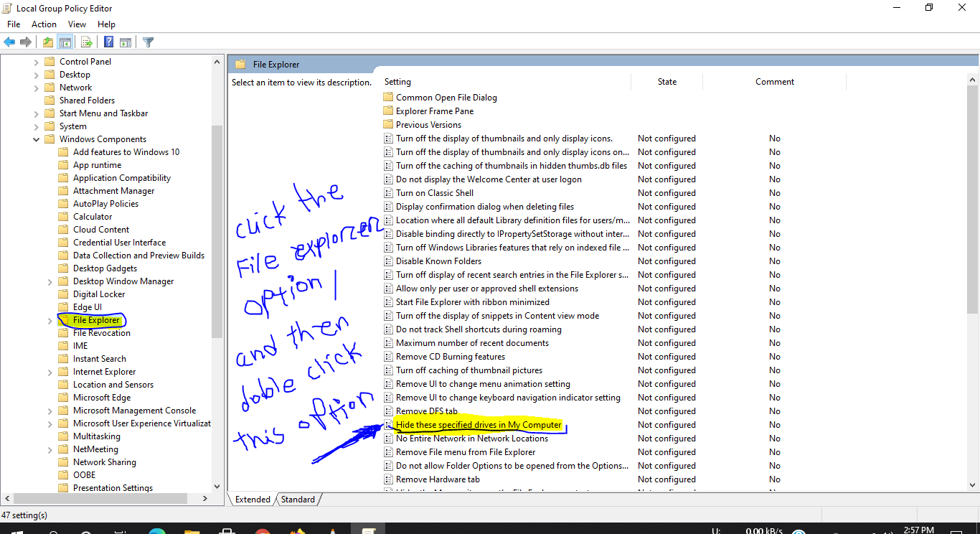The height and width of the screenshot is (534, 980).
Task: Expand the Microsoft Management Console node
Action: coord(50,411)
